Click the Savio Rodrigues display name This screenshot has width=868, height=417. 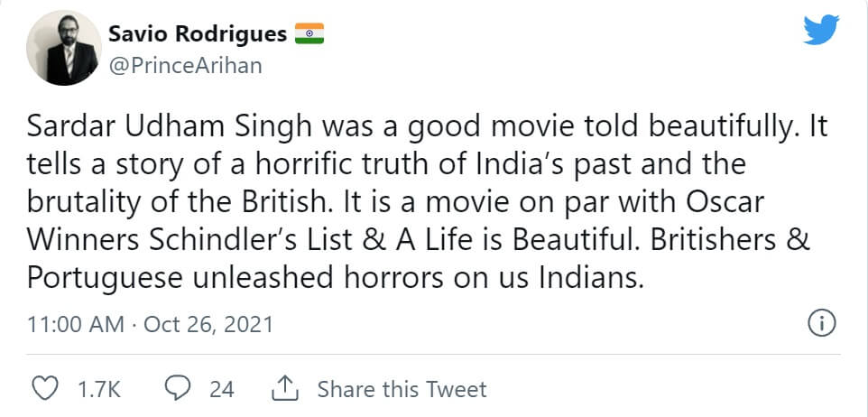click(198, 34)
